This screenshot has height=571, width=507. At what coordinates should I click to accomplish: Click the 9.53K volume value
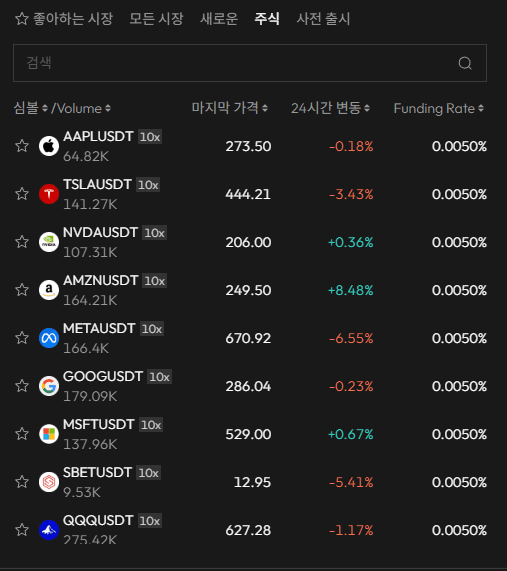[82, 492]
